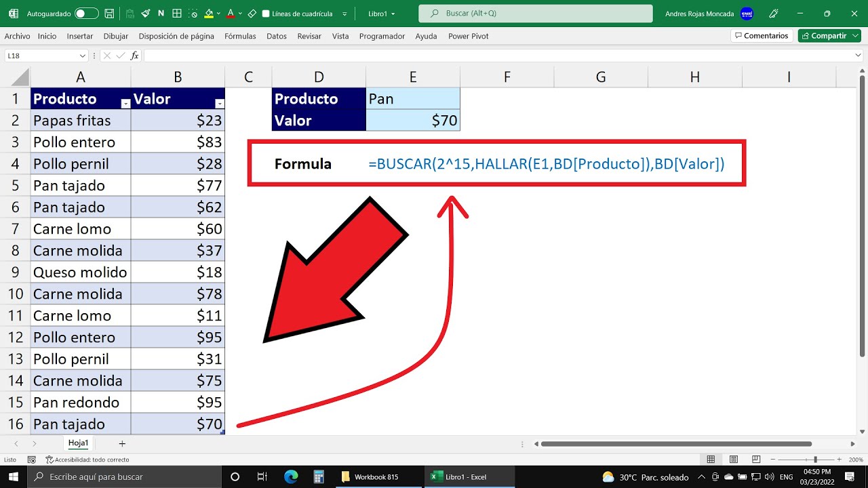868x488 pixels.
Task: Click the Insert Function fx icon
Action: click(x=135, y=56)
